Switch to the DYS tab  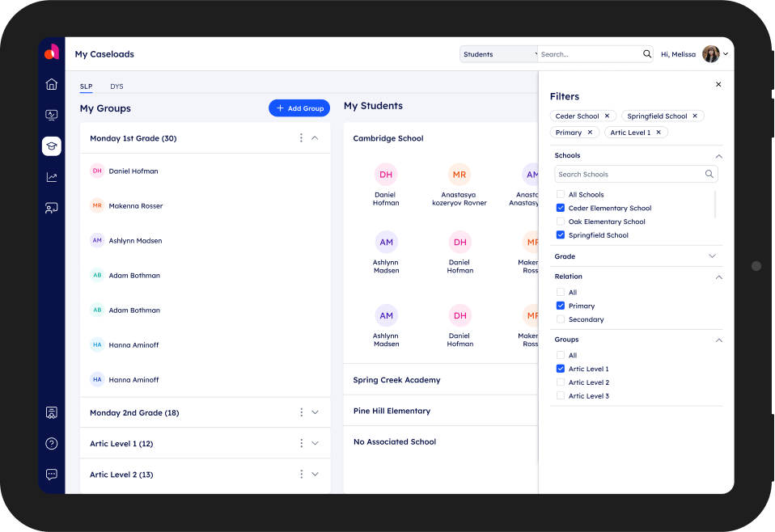click(116, 87)
